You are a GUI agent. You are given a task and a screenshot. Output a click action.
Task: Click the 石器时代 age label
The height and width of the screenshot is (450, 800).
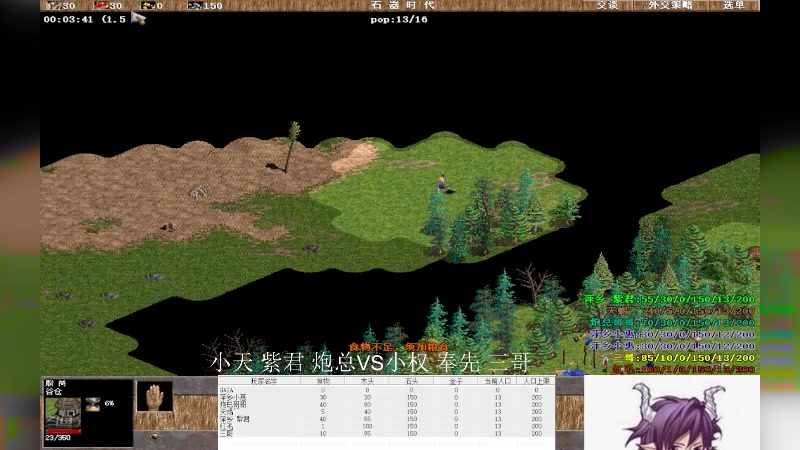click(x=403, y=5)
